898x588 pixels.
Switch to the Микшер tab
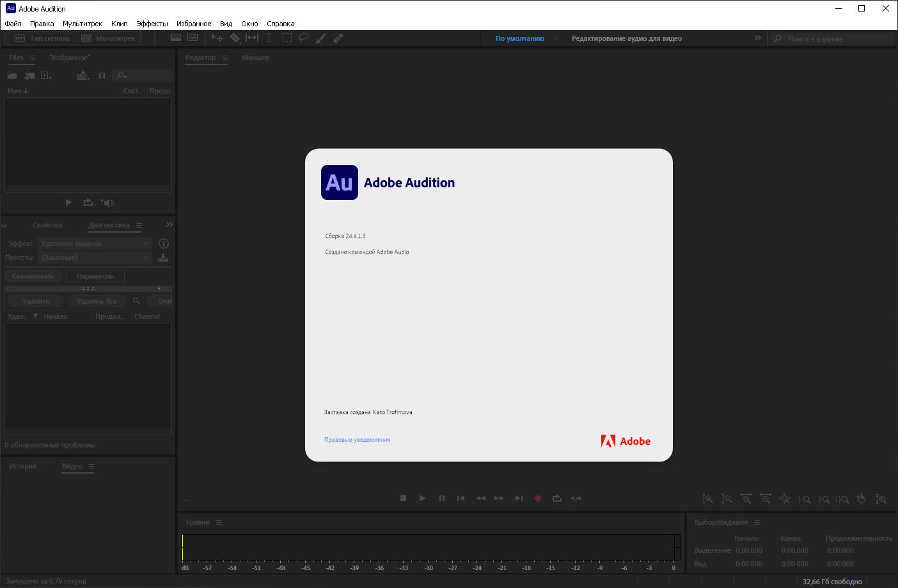pos(255,58)
